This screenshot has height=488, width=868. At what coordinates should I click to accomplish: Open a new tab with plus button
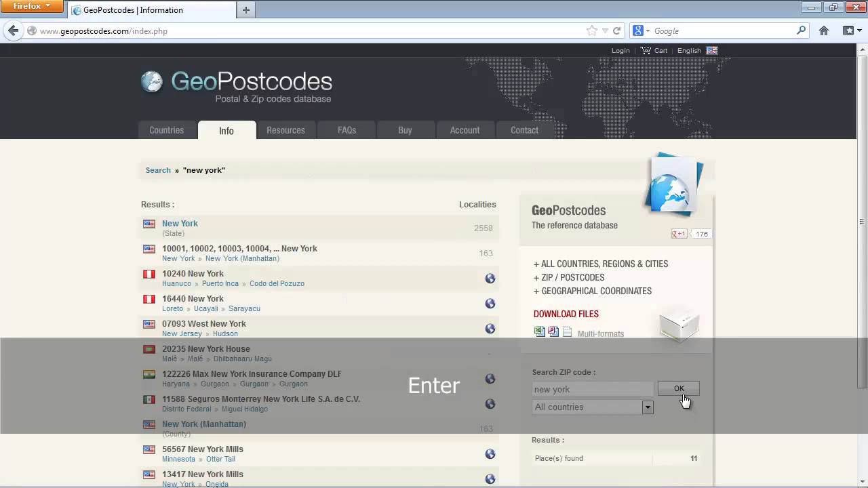point(245,9)
